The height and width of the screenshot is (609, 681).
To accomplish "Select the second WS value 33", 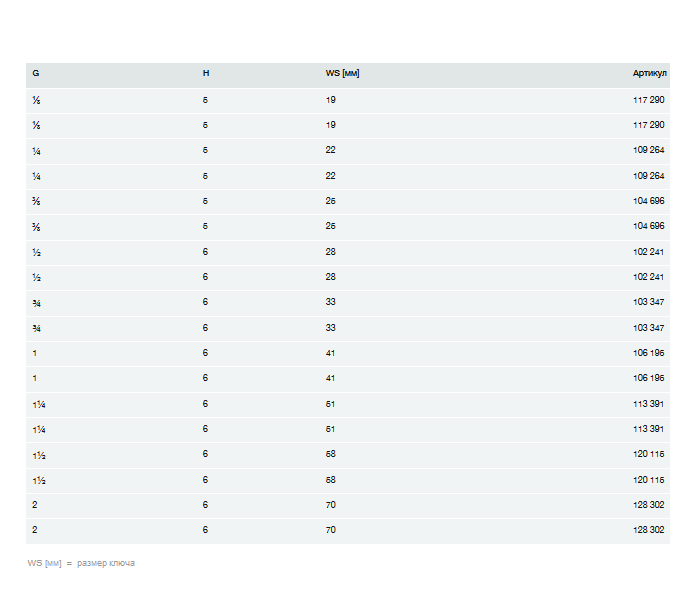I will [330, 328].
